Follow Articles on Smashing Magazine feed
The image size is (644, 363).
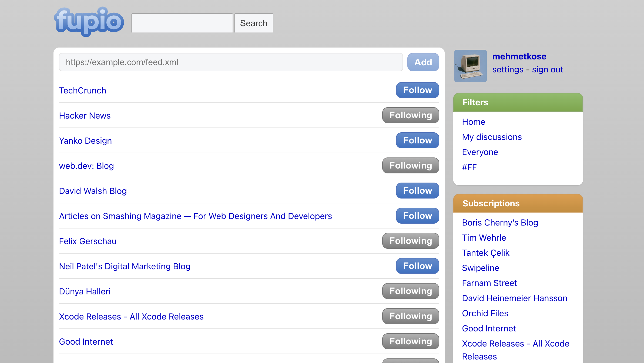coord(418,216)
